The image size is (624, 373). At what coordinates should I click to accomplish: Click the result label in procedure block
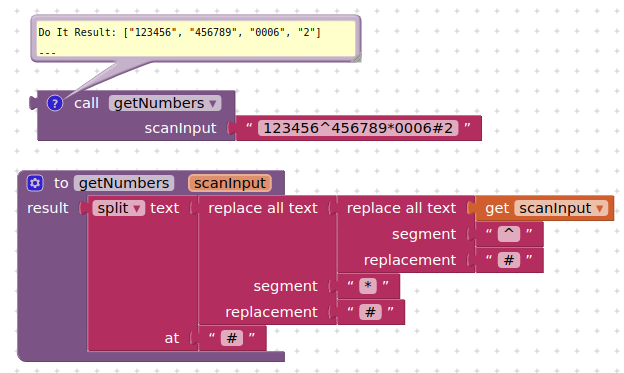48,208
